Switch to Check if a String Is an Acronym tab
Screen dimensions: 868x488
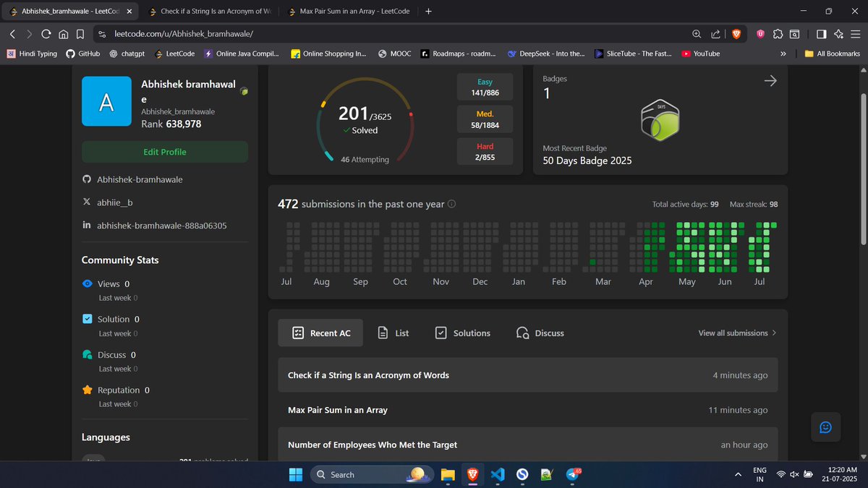pos(210,12)
